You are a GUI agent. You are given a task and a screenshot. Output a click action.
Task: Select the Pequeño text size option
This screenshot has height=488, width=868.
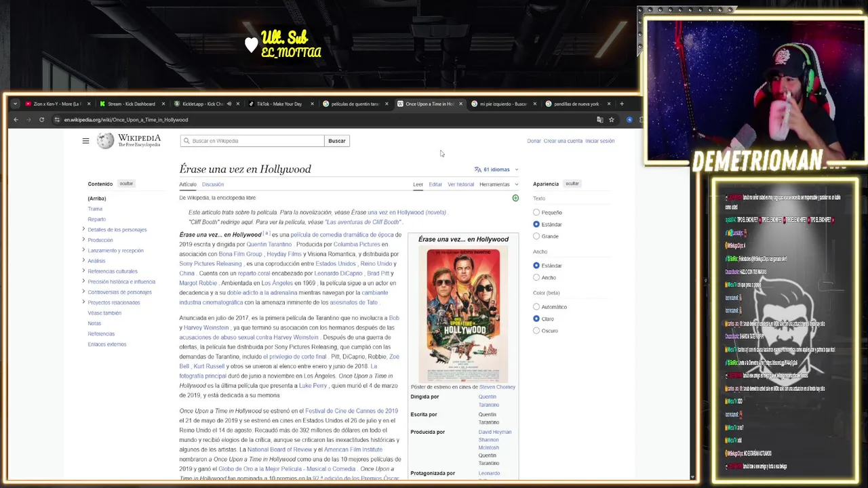point(536,212)
